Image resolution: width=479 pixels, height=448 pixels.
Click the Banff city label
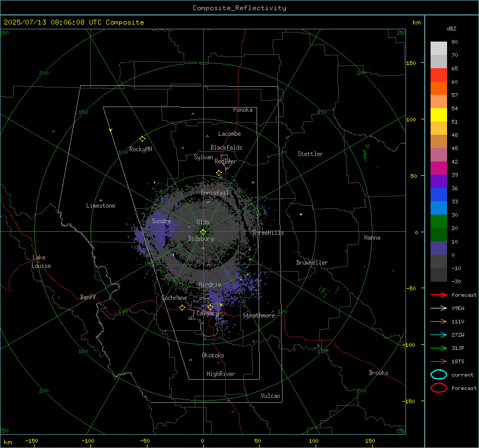point(88,297)
